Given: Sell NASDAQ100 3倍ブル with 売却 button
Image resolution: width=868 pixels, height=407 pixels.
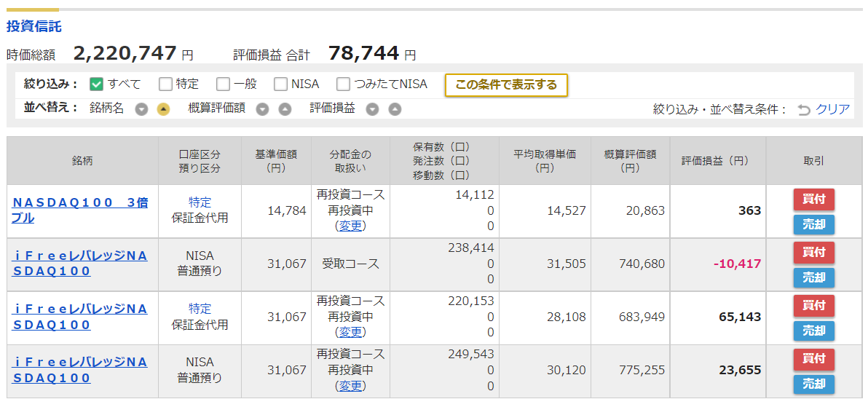Looking at the screenshot, I should pyautogui.click(x=814, y=224).
